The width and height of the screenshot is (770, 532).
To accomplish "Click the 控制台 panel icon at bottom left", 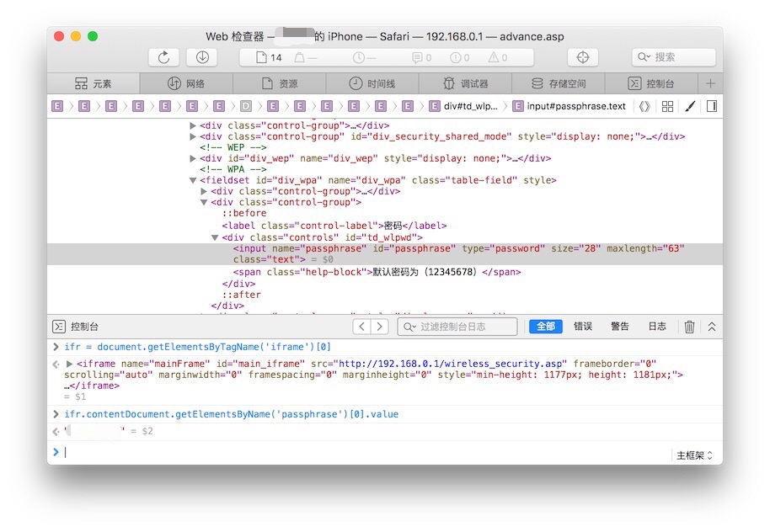I will (x=58, y=326).
